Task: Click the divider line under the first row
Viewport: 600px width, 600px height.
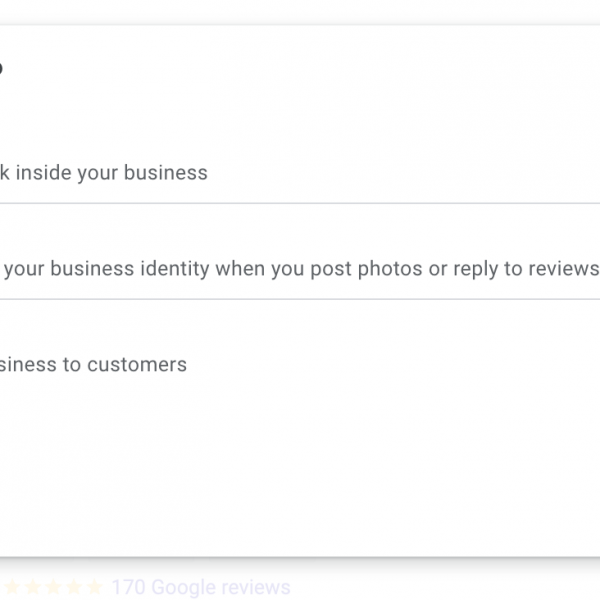Action: pyautogui.click(x=300, y=203)
